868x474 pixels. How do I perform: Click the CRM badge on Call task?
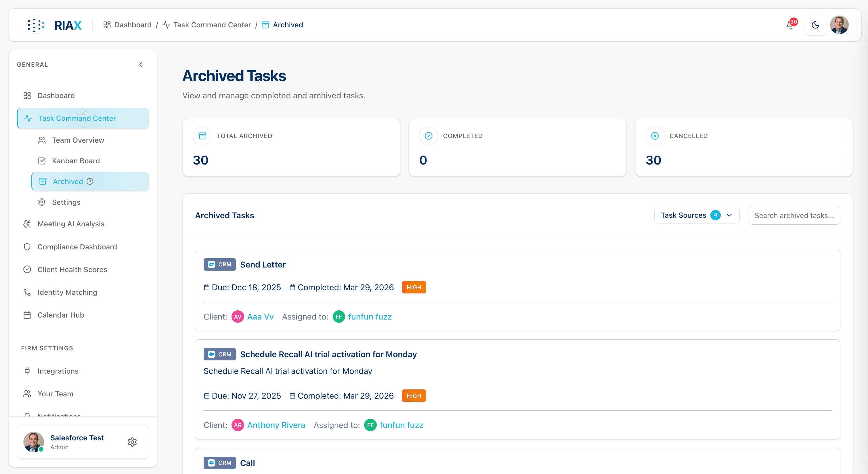click(x=220, y=463)
